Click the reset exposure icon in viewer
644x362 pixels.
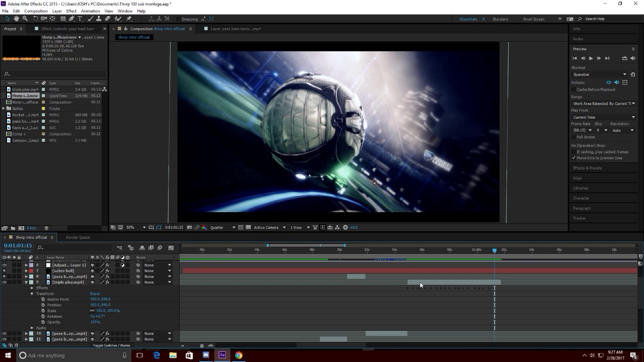pos(345,227)
